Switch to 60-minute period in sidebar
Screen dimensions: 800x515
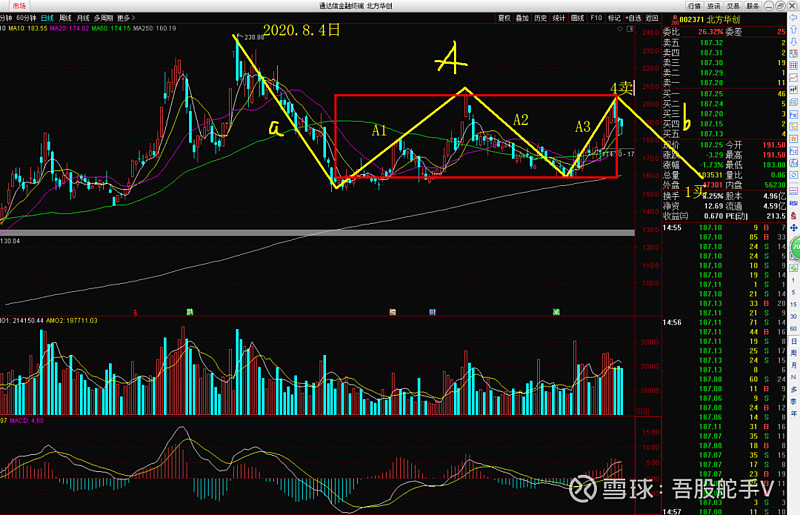pos(793,329)
